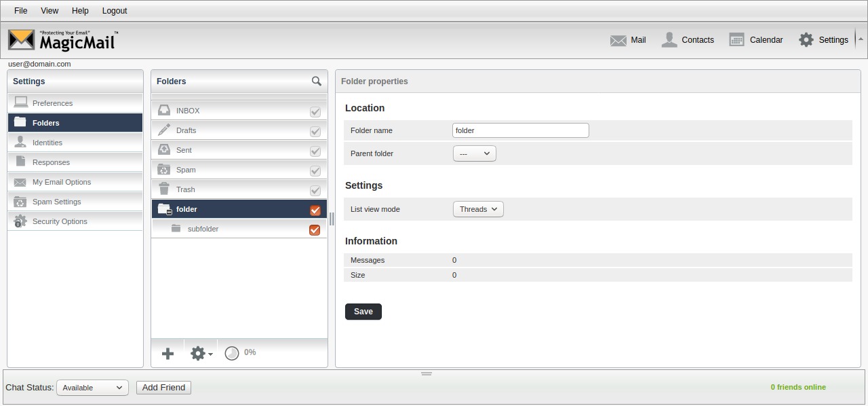868x406 pixels.
Task: Click the INBOX subscription checkbox
Action: [315, 112]
